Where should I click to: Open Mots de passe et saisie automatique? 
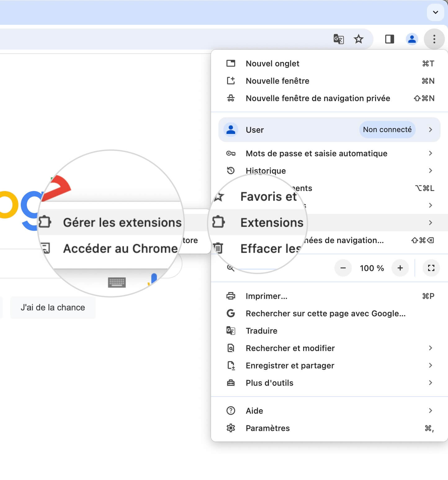pyautogui.click(x=329, y=153)
